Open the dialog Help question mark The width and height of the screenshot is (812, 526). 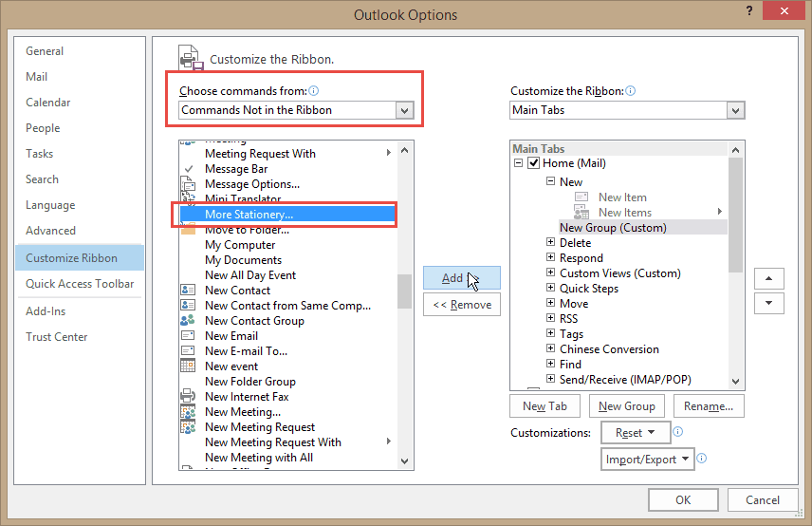click(748, 10)
